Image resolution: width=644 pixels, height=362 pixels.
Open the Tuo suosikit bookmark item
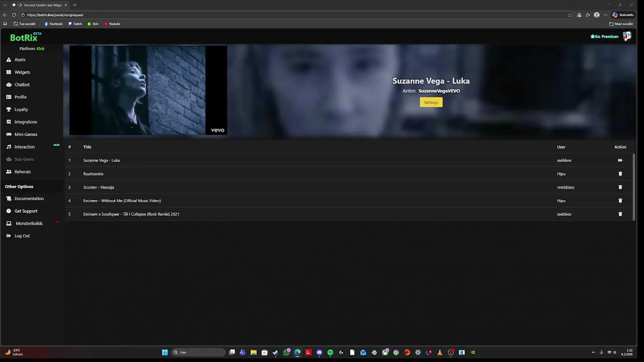point(24,24)
